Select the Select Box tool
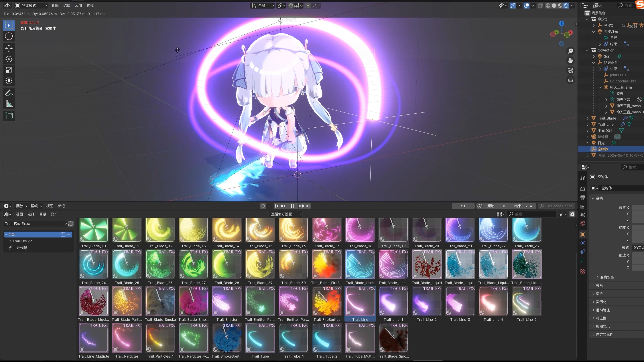644x362 pixels. click(x=9, y=25)
